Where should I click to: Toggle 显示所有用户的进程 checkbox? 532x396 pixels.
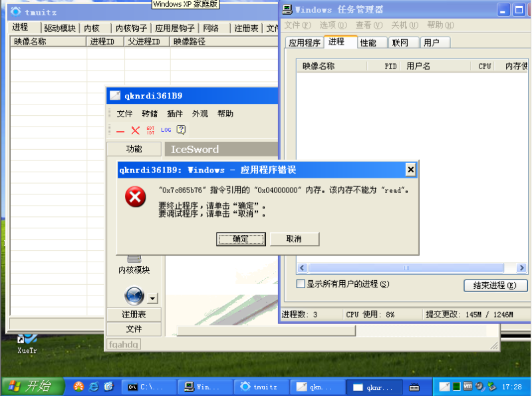coord(301,284)
